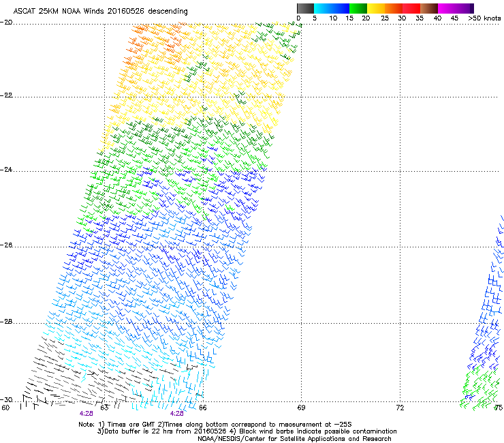
Task: Click the longitude label '63'
Action: click(104, 408)
